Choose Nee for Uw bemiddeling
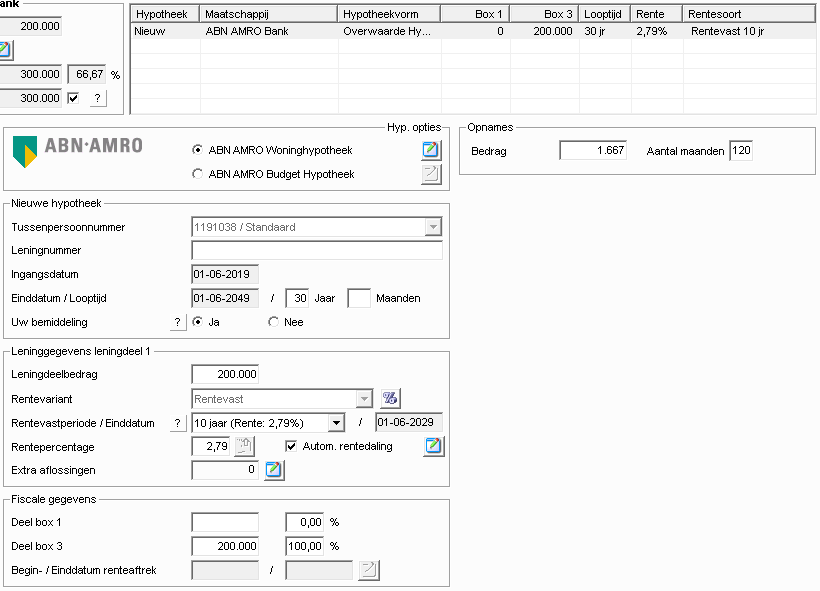Screen dimensions: 820x591 273,322
